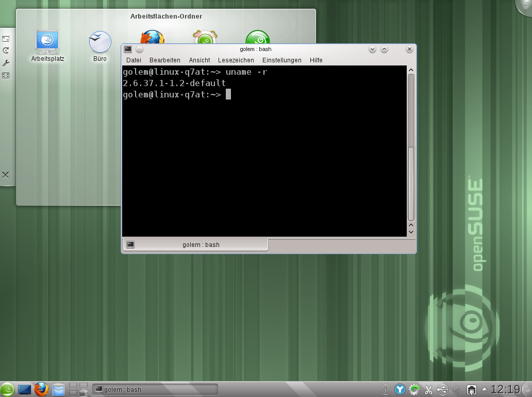Open the Datei menu in Konsole
The image size is (532, 397).
click(x=134, y=60)
